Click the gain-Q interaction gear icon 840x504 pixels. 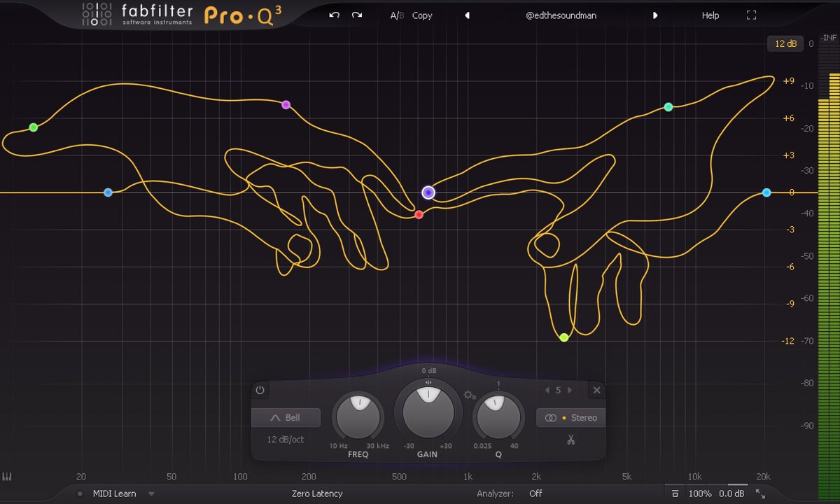click(x=469, y=395)
